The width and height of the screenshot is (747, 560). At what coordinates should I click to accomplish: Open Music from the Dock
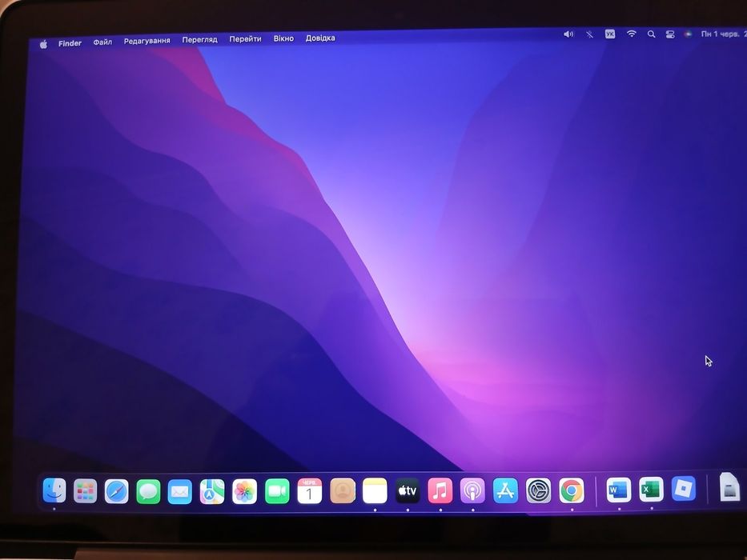[440, 490]
